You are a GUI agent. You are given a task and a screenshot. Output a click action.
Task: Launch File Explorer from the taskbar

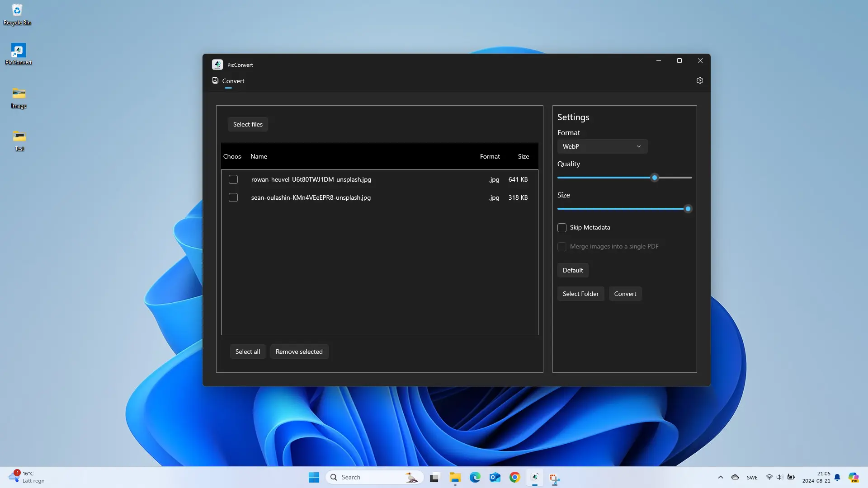[x=455, y=477]
